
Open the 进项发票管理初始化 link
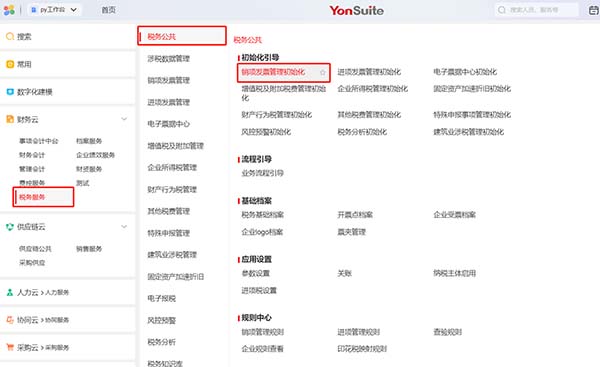(369, 72)
